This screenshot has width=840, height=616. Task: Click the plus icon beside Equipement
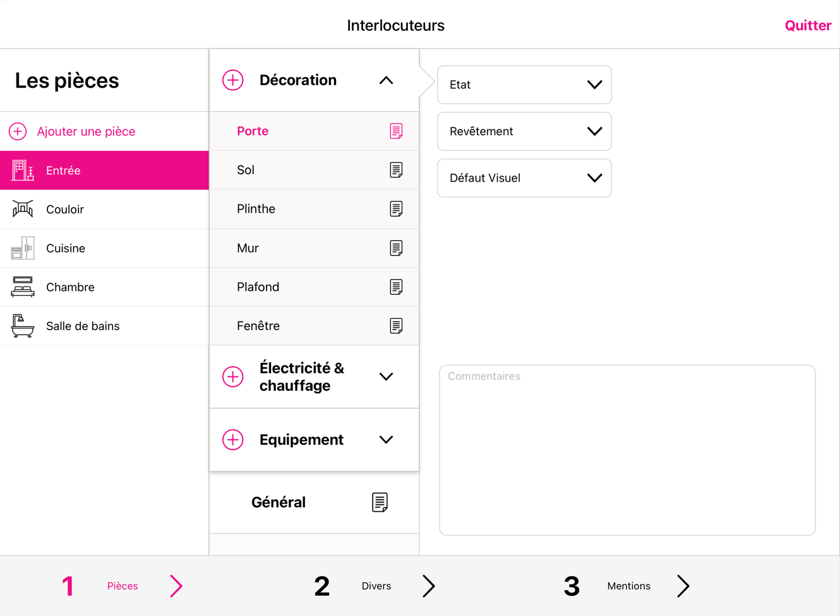[233, 440]
